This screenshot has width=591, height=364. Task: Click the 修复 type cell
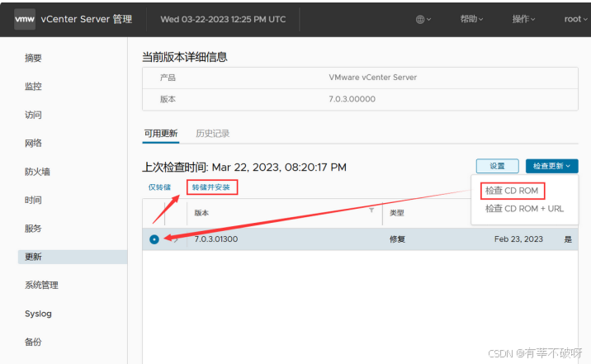(397, 239)
